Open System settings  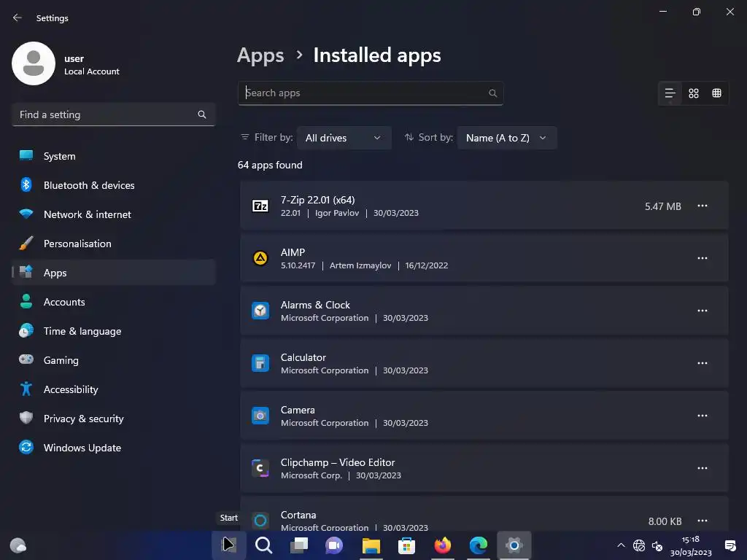(113, 156)
